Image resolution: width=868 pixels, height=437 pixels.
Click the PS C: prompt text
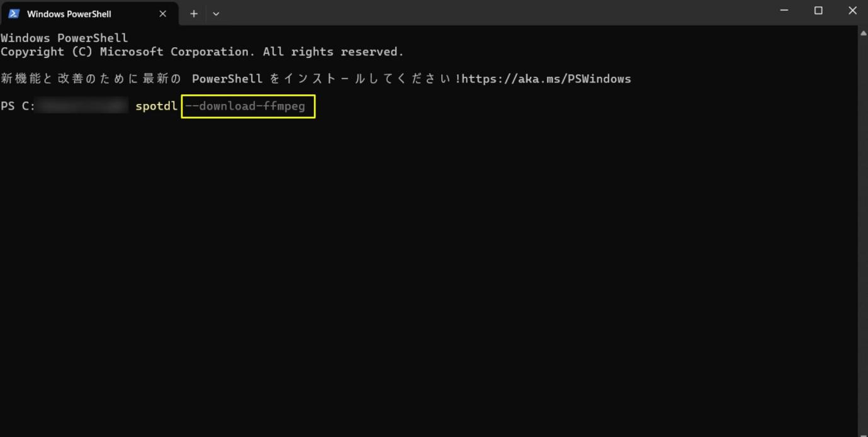(x=18, y=106)
